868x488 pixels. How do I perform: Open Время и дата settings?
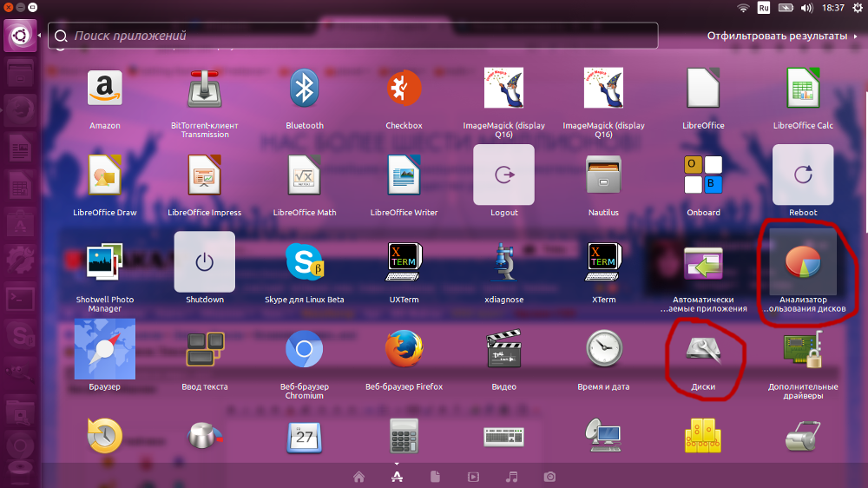[603, 349]
